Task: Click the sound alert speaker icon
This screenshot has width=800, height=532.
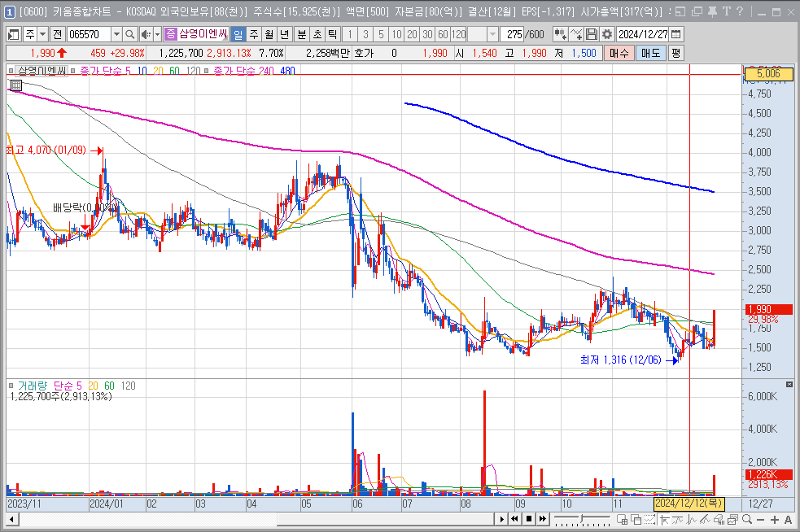Action: 146,34
